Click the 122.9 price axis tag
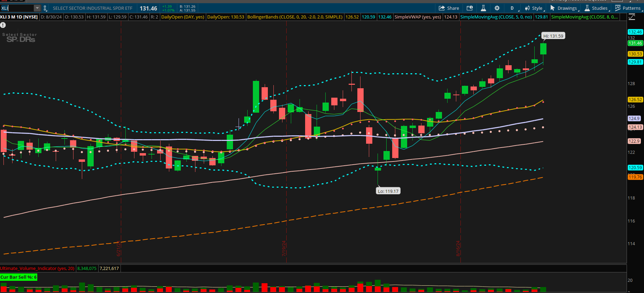644x293 pixels. 634,141
